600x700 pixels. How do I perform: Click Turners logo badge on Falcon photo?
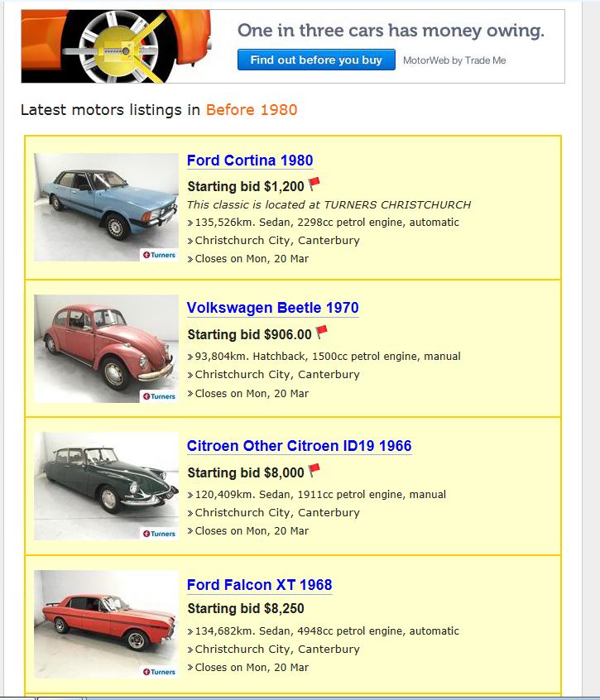coord(160,672)
